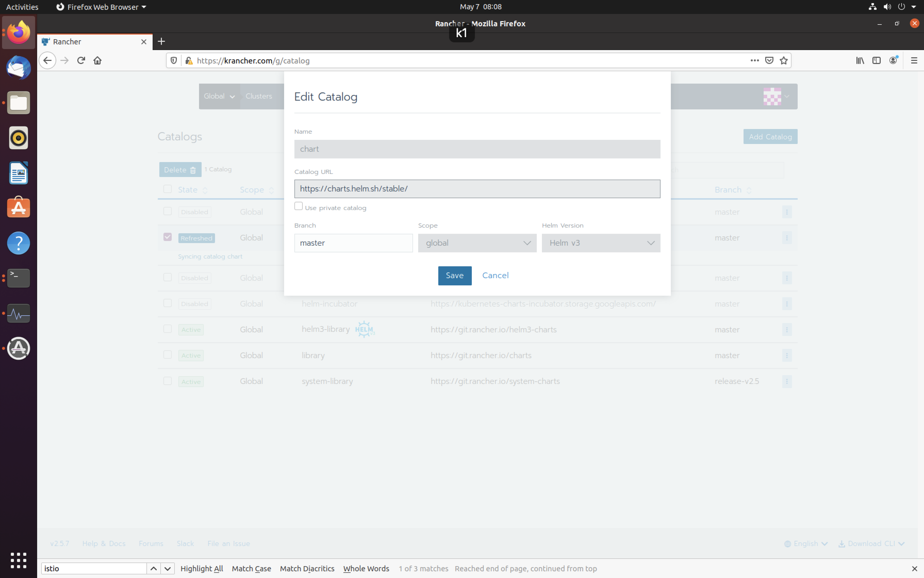The image size is (924, 578).
Task: Sort by Branch column header
Action: point(733,190)
